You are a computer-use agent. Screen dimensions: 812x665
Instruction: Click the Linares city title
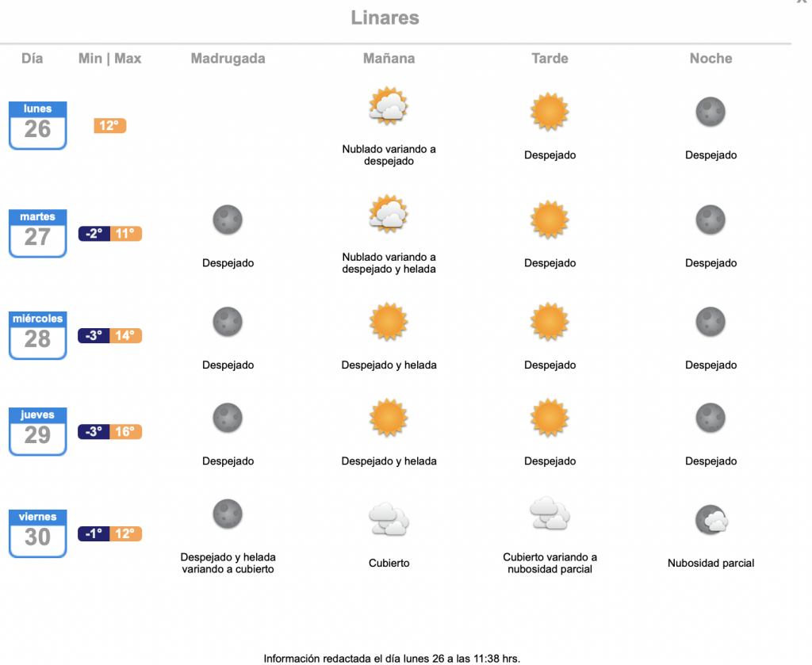tap(385, 17)
